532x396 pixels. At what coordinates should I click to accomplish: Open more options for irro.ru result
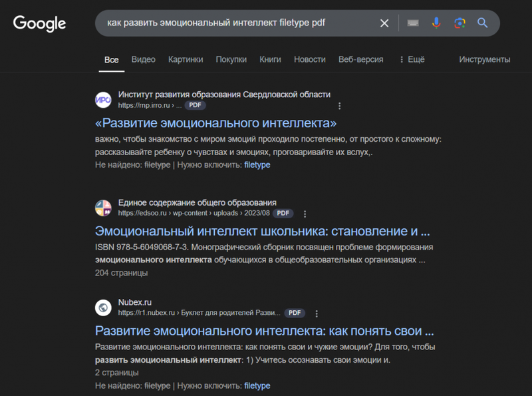[x=339, y=106]
